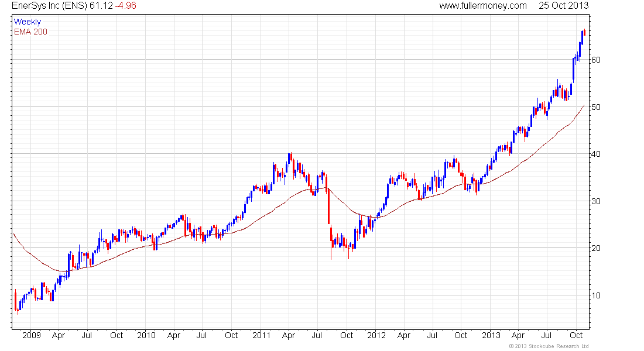Select the Weekly timeframe label
Viewport: 644px width, 351px height.
(28, 22)
